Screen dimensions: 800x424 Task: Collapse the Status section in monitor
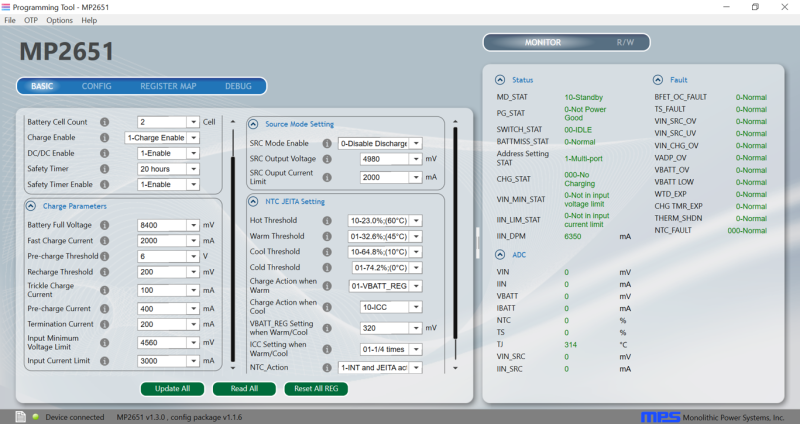[500, 80]
